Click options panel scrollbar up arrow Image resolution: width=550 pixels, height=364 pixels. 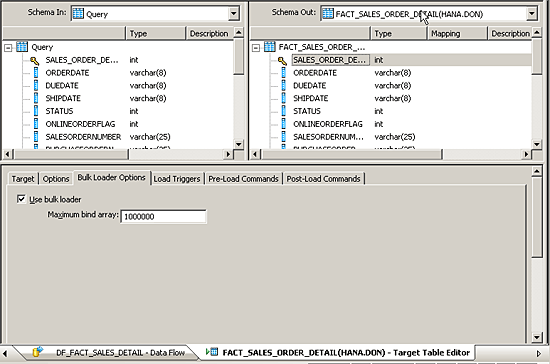(x=537, y=171)
